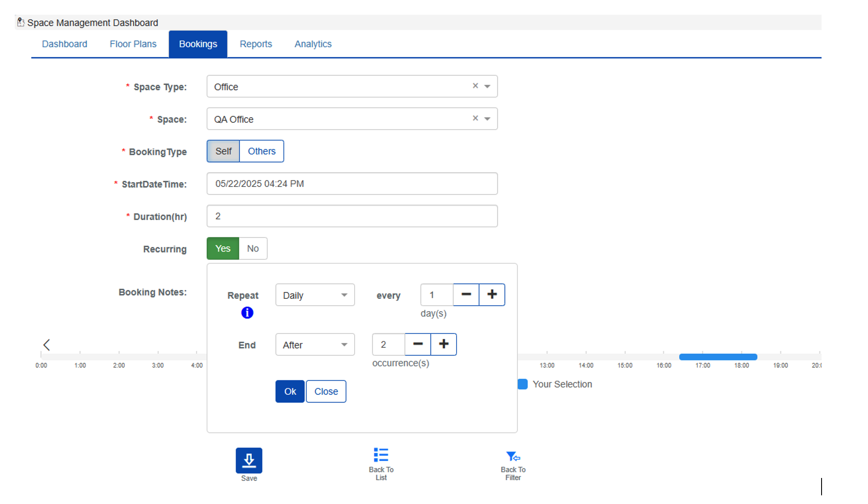Click the Close button in recurrence panel
Screen dimensions: 868x504
tap(326, 391)
